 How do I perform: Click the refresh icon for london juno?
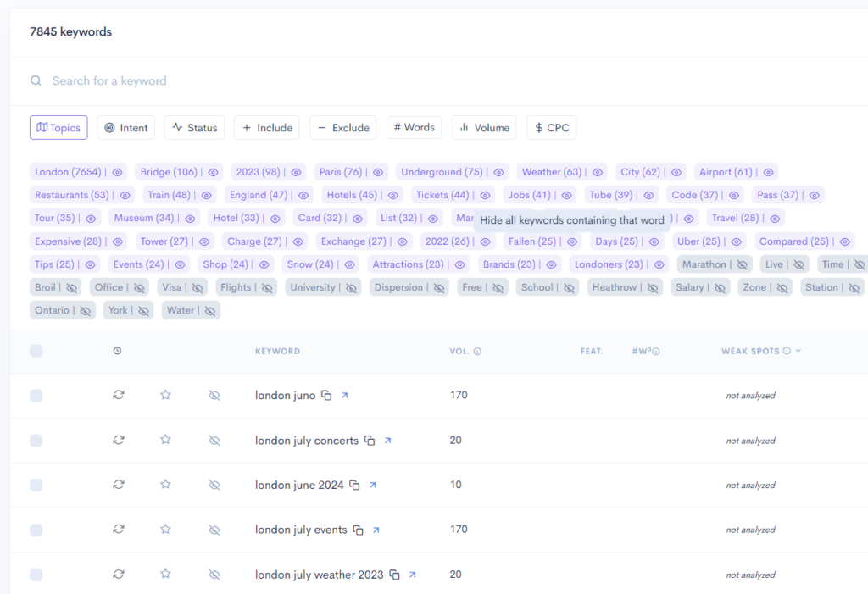click(x=118, y=395)
